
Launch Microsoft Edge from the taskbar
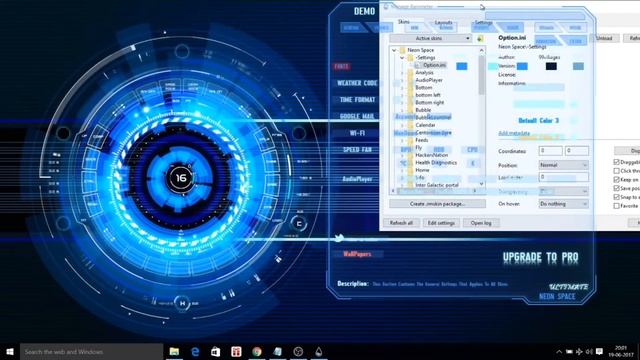195,351
